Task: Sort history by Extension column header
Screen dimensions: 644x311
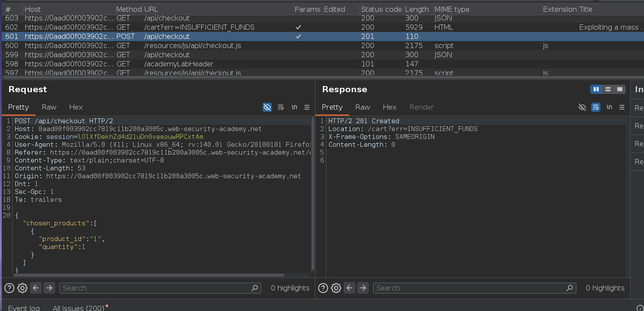Action: point(559,9)
